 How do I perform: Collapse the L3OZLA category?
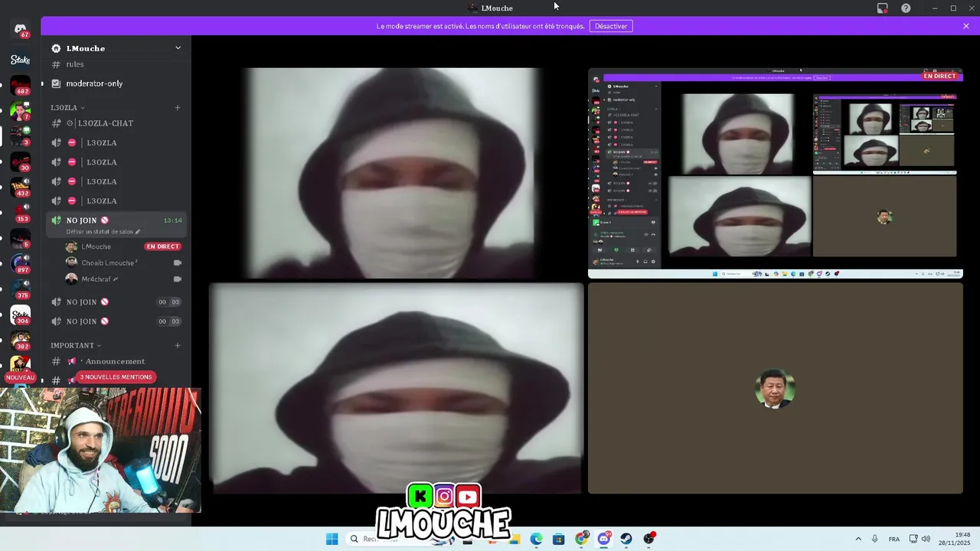pyautogui.click(x=67, y=108)
